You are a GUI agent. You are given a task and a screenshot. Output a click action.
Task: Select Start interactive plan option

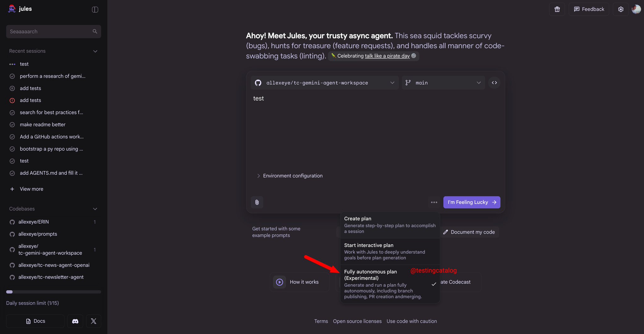tap(390, 251)
